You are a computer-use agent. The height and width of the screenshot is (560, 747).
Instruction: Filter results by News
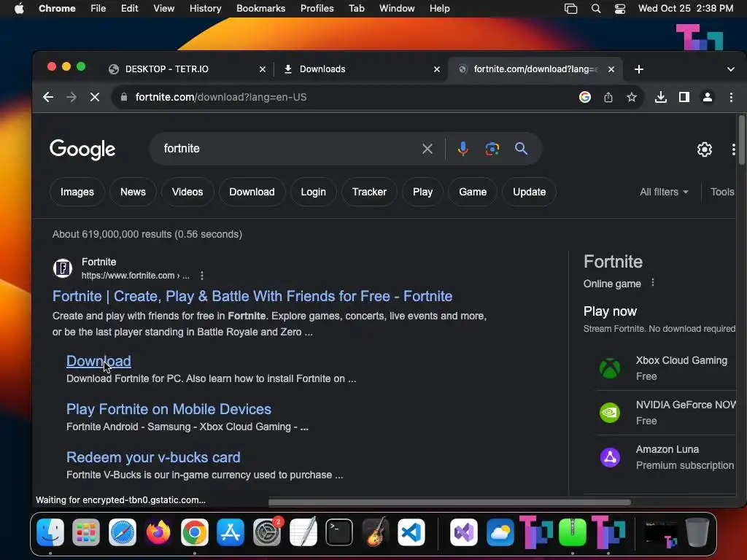[x=133, y=192]
